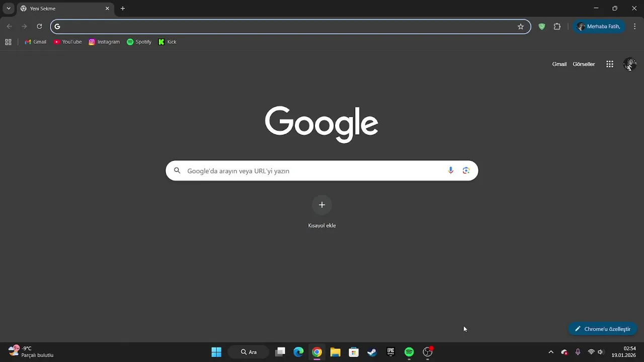Add a shortcut with Kısayol ekle
This screenshot has width=644, height=362.
pyautogui.click(x=322, y=212)
